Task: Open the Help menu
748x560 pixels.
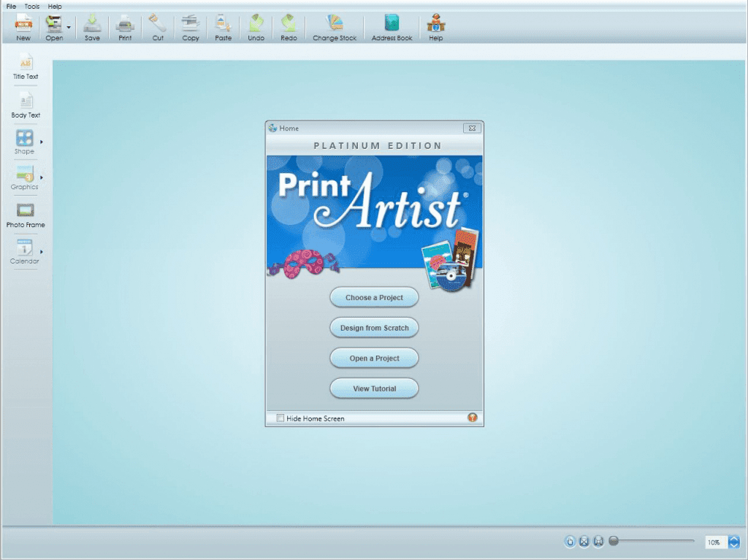Action: coord(55,6)
